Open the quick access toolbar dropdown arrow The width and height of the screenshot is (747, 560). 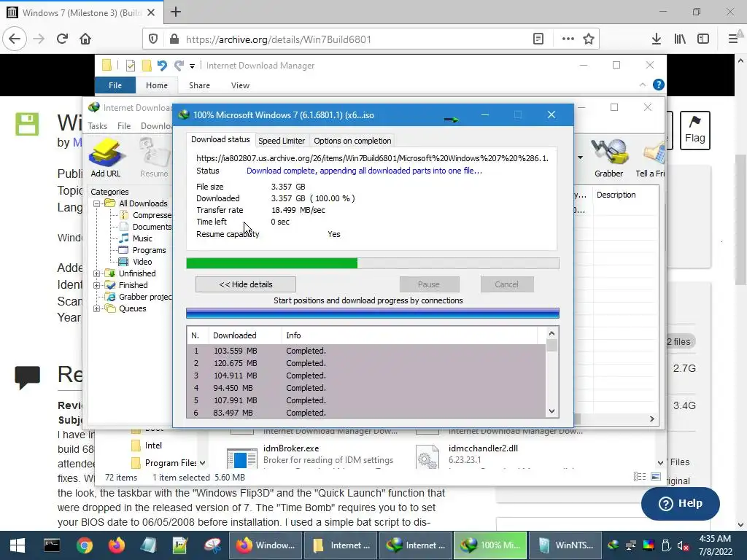(x=192, y=66)
